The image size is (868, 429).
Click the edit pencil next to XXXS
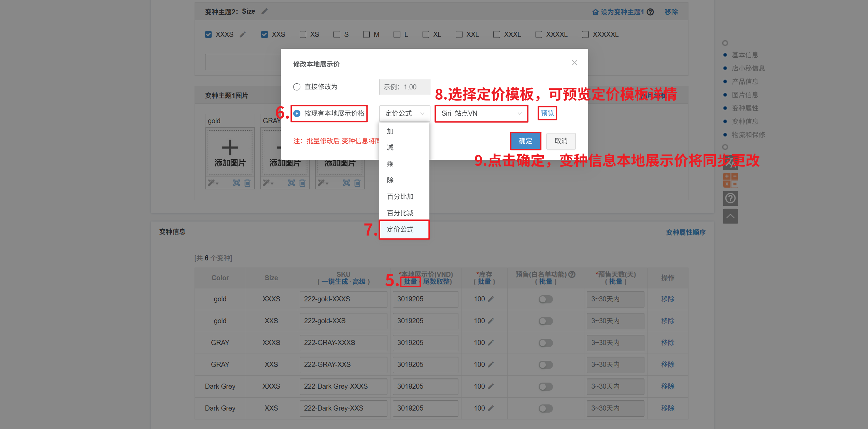coord(243,34)
